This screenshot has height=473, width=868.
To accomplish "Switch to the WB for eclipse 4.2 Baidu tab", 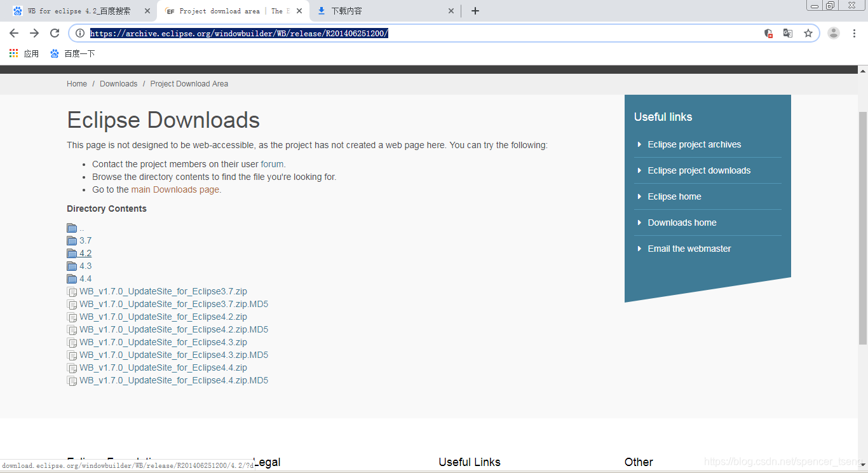I will click(79, 11).
